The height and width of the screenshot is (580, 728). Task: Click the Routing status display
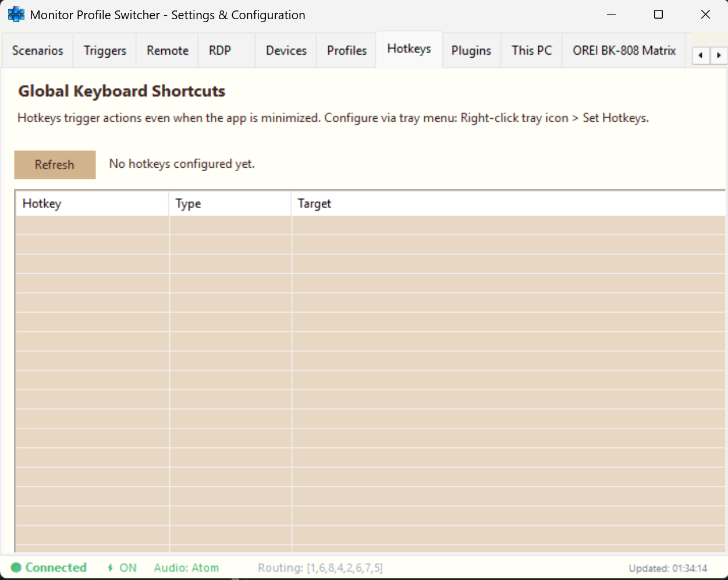click(x=321, y=568)
